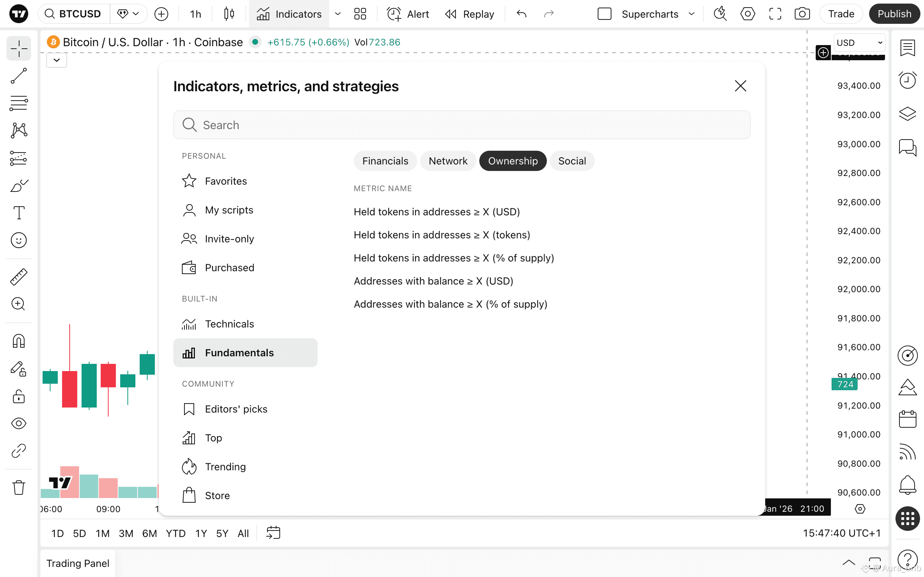
Task: Expand the Supercharts layout dropdown
Action: [x=692, y=14]
